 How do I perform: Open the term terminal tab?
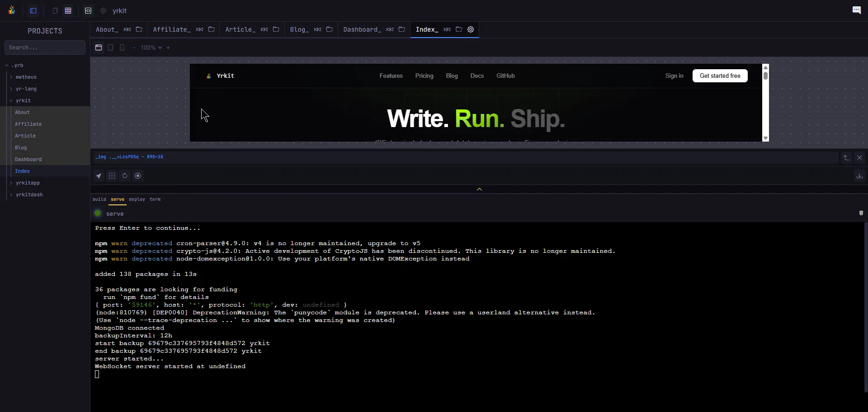click(155, 199)
